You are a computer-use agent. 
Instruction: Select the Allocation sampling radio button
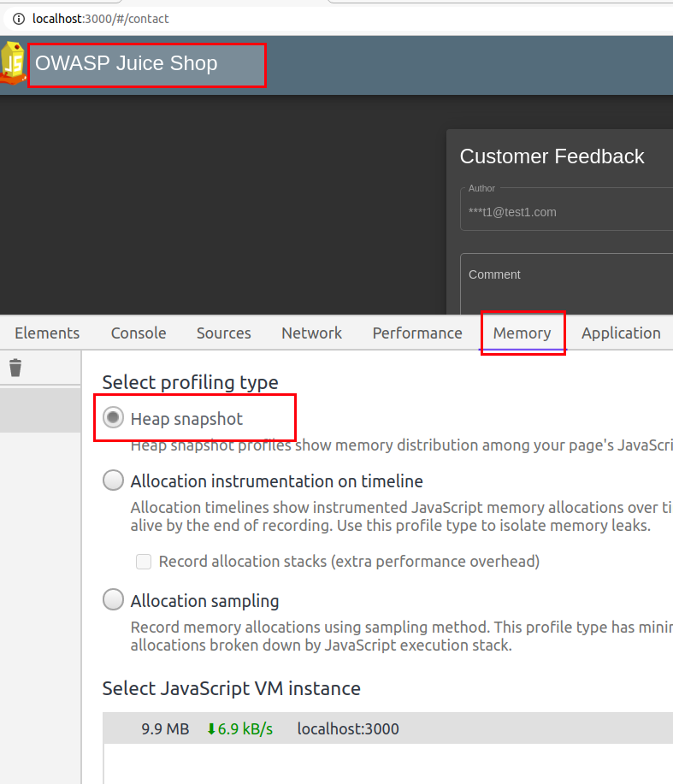[x=113, y=599]
